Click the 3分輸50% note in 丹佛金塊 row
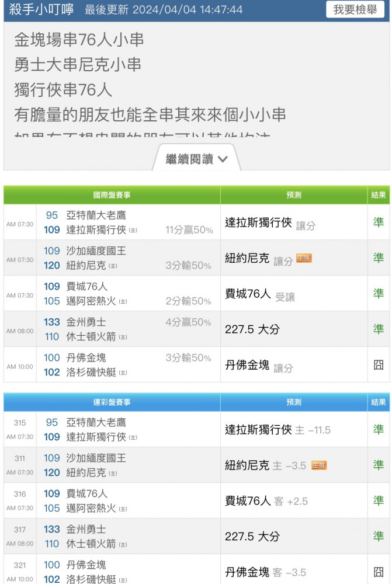This screenshot has height=584, width=392. click(x=189, y=358)
